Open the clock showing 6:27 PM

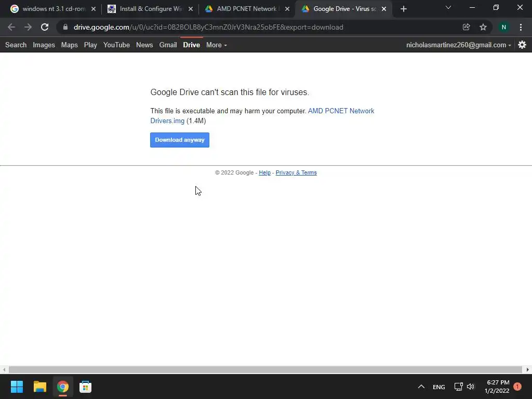click(497, 387)
